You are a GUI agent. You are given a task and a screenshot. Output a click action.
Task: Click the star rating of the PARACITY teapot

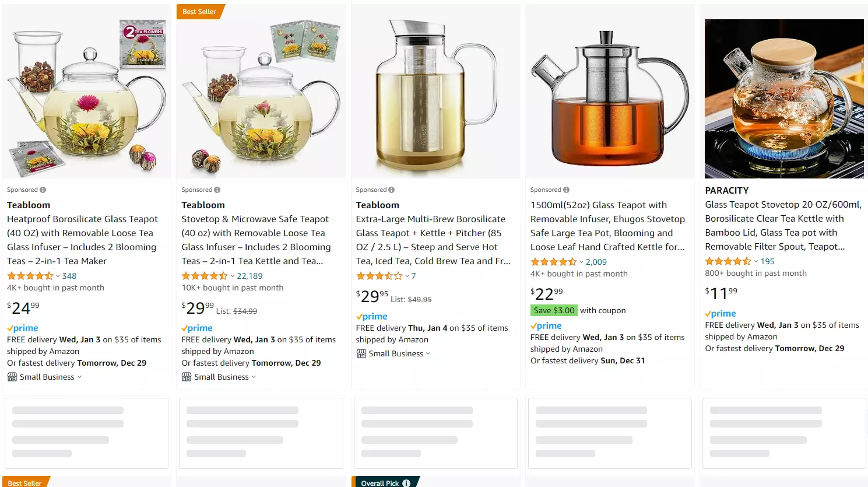coord(728,261)
